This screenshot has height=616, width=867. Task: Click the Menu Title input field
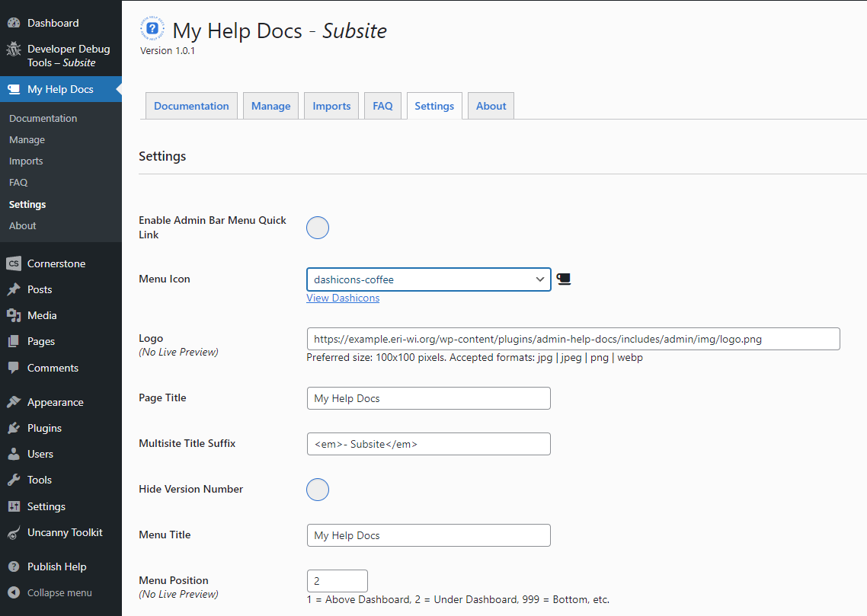428,535
